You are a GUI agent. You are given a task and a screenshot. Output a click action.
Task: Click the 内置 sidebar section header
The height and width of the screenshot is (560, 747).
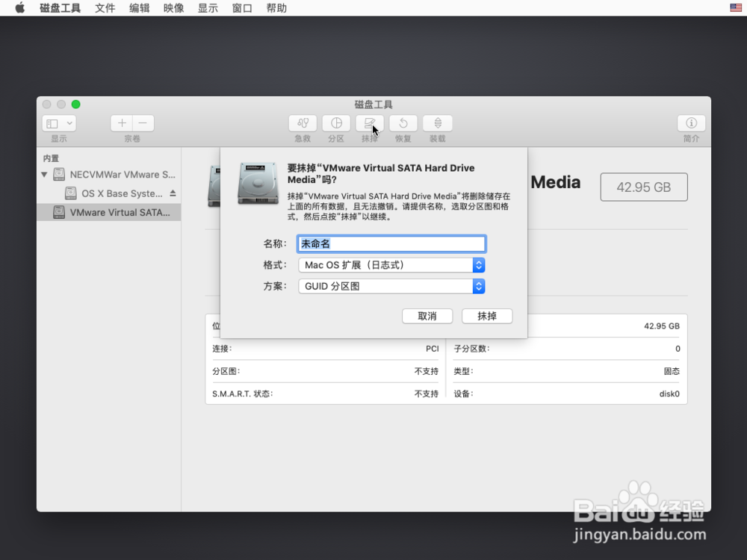[x=51, y=158]
